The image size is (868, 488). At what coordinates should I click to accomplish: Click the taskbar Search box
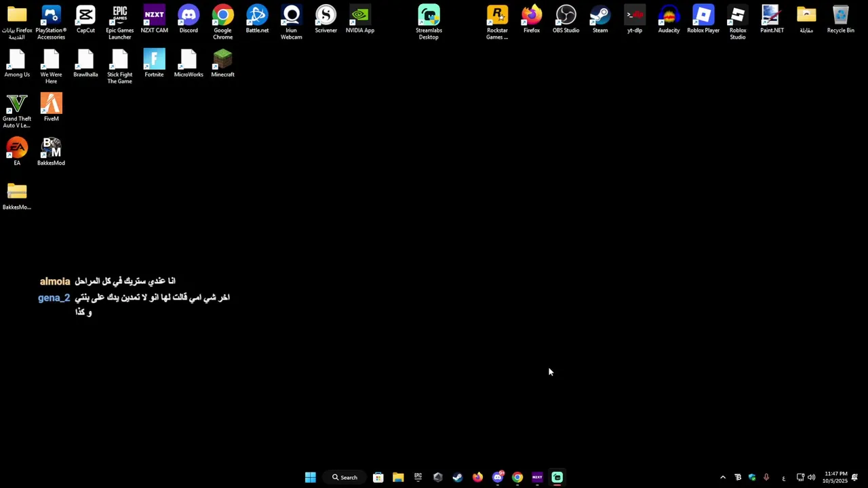(x=344, y=477)
